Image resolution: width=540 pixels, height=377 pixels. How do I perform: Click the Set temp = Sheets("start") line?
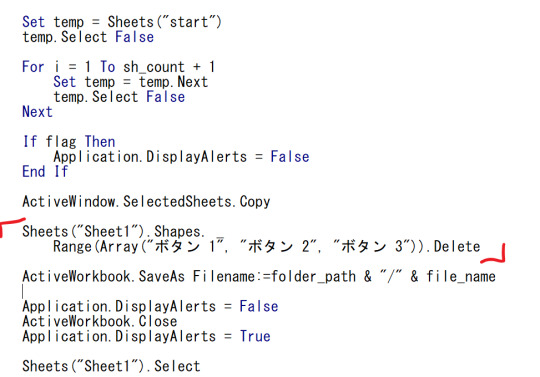(x=122, y=22)
